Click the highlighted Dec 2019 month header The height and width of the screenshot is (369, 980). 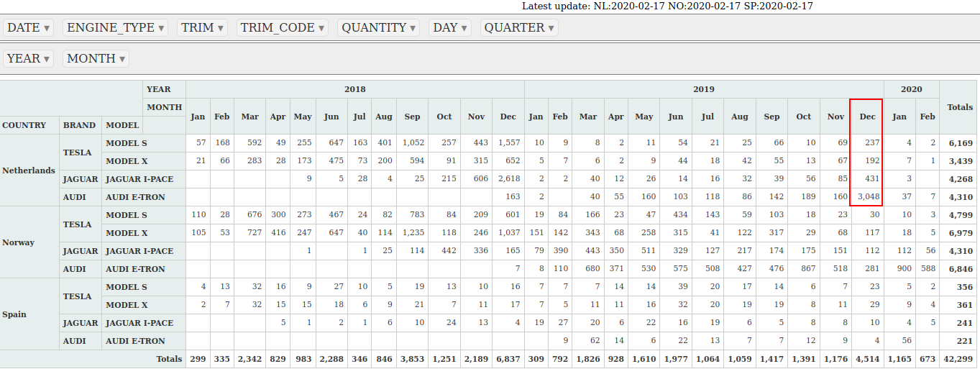[867, 117]
